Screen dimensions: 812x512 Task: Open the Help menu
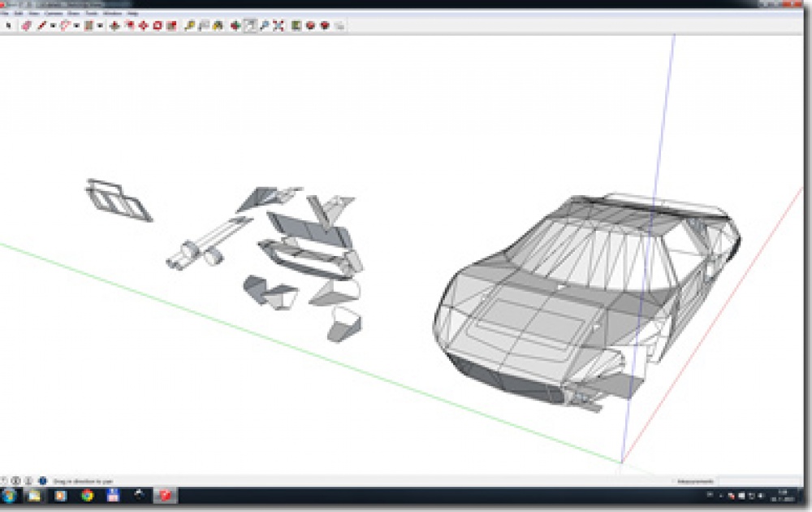(132, 13)
